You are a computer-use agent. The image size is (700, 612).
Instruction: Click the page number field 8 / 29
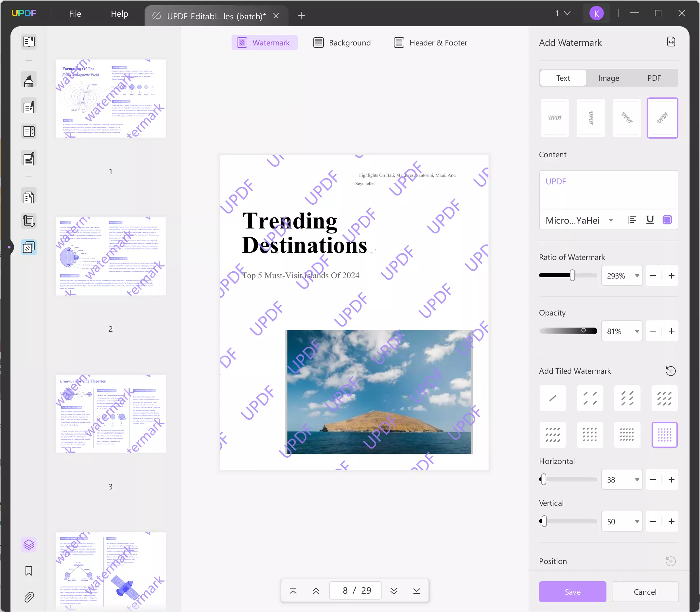click(355, 590)
